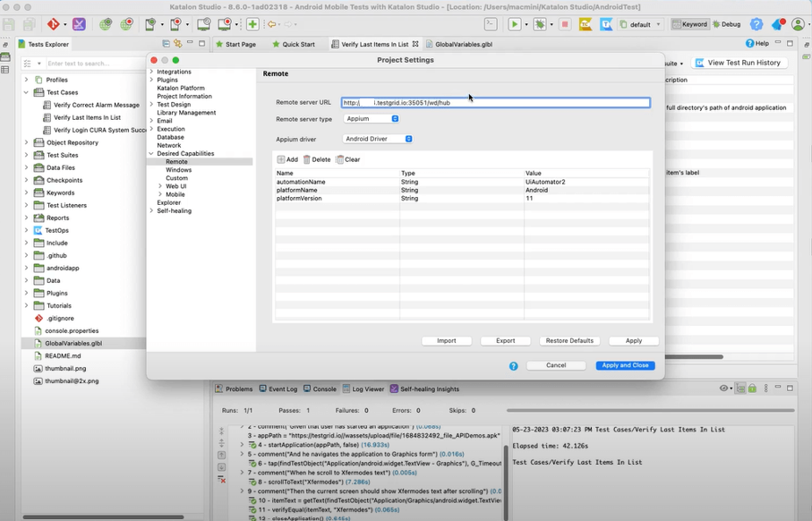Click the red X clear log icon
The width and height of the screenshot is (812, 521).
pyautogui.click(x=222, y=480)
